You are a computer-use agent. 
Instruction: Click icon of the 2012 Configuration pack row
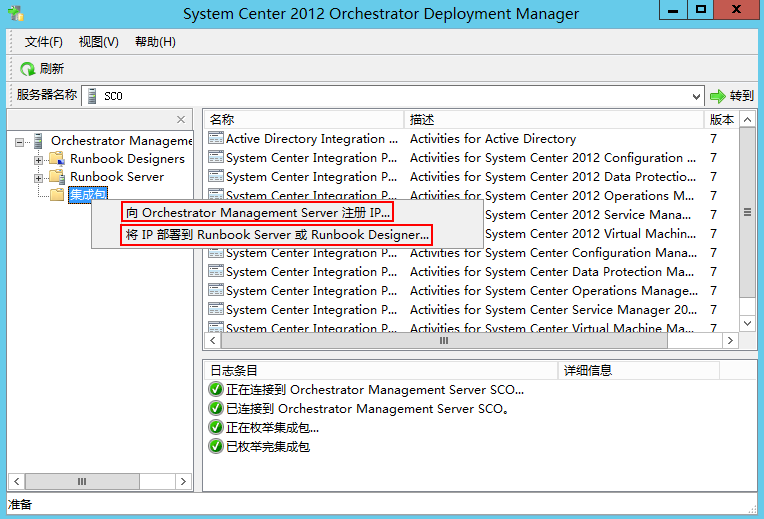[x=216, y=157]
